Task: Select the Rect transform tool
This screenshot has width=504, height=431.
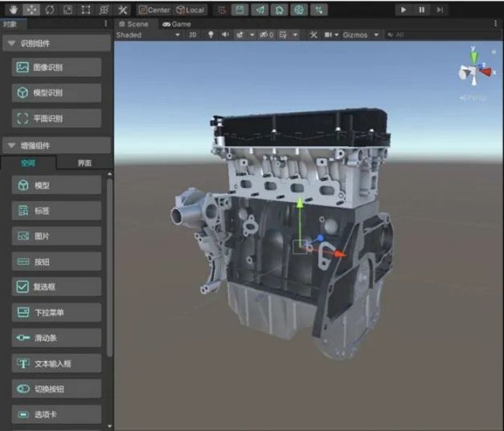Action: click(x=86, y=10)
